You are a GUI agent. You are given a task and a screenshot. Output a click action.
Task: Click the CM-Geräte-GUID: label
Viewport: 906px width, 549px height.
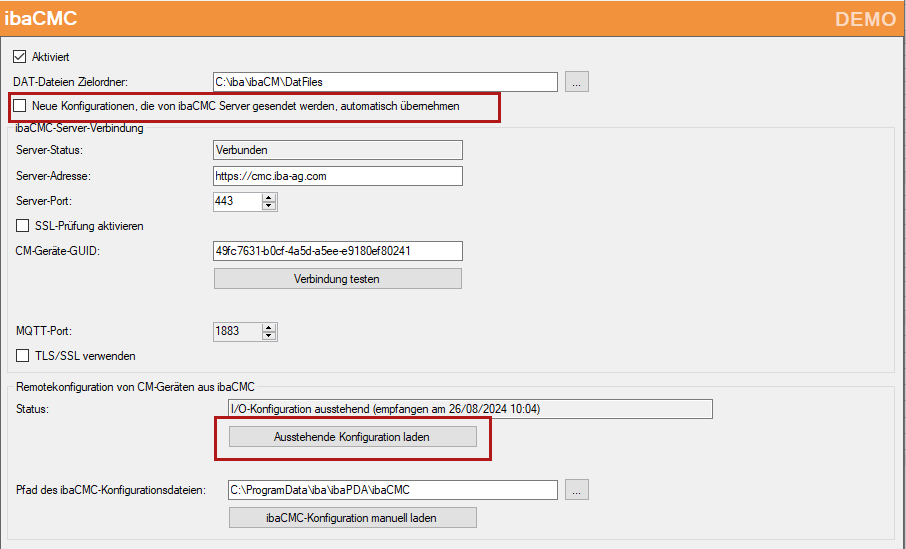click(x=58, y=251)
